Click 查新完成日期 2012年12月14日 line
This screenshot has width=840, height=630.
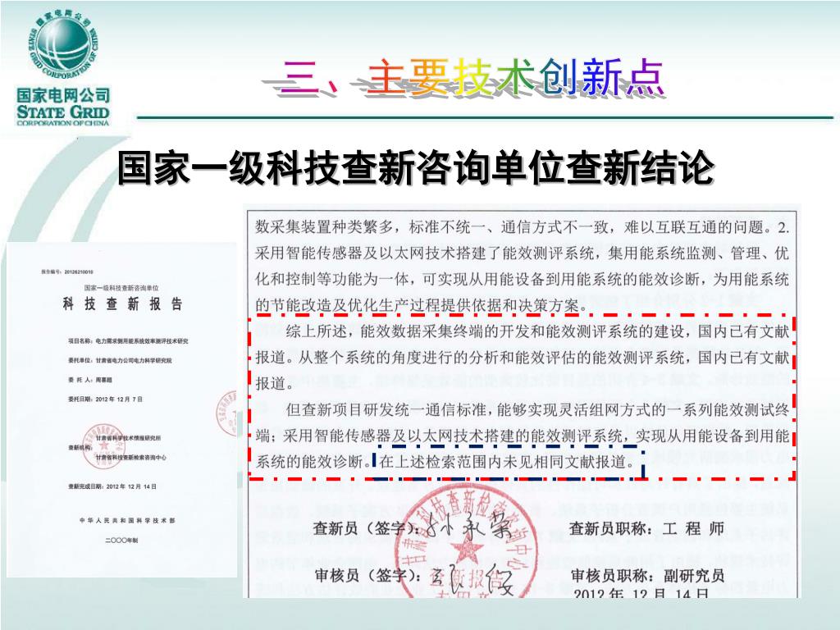(112, 486)
